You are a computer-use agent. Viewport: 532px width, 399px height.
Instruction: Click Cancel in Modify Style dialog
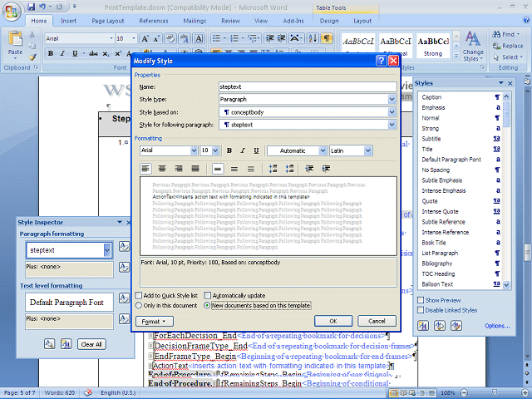pyautogui.click(x=377, y=321)
